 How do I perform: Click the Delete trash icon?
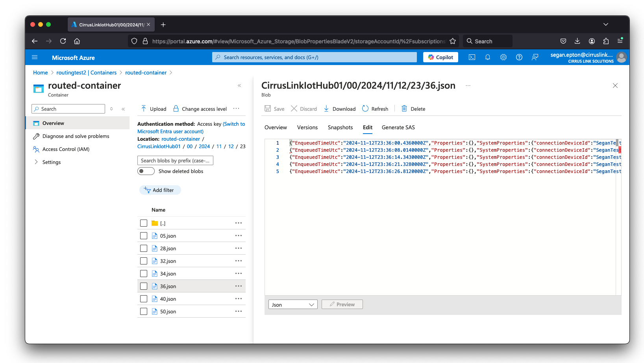point(404,109)
